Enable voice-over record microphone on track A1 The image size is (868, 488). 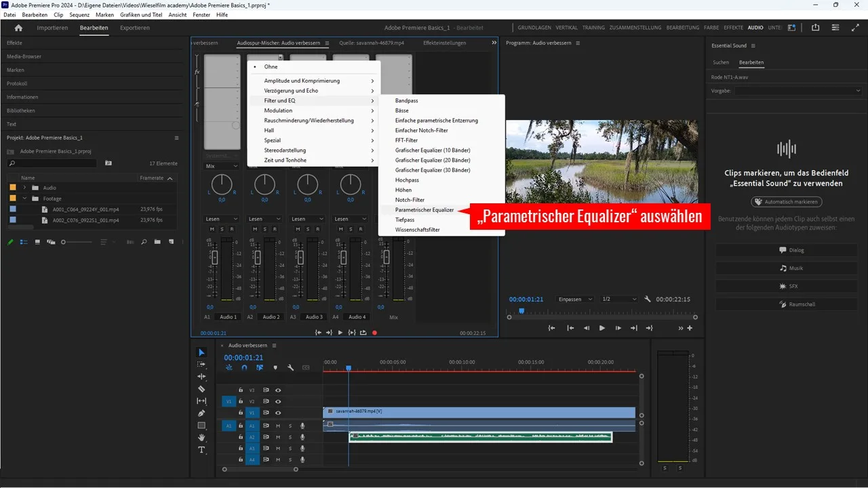302,426
